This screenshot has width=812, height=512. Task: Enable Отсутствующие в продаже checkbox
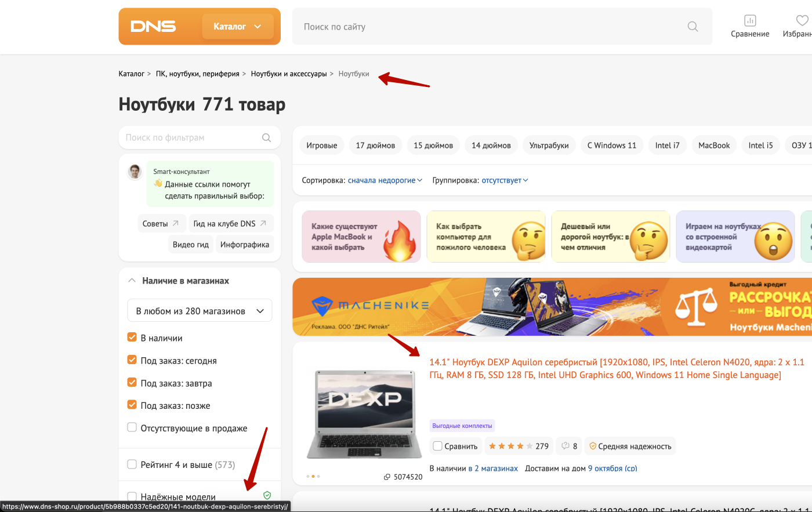(132, 428)
